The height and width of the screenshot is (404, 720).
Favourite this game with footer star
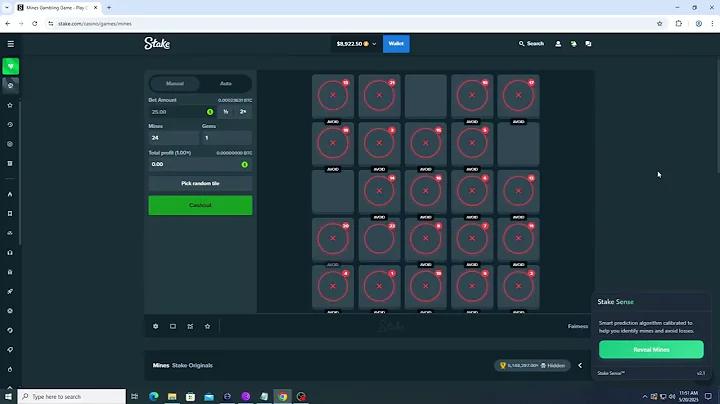coord(208,326)
